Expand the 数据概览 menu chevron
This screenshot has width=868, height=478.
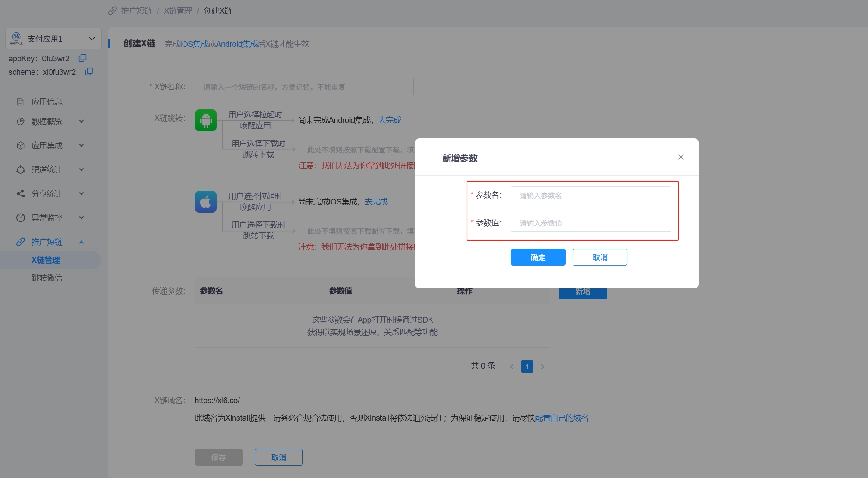81,122
